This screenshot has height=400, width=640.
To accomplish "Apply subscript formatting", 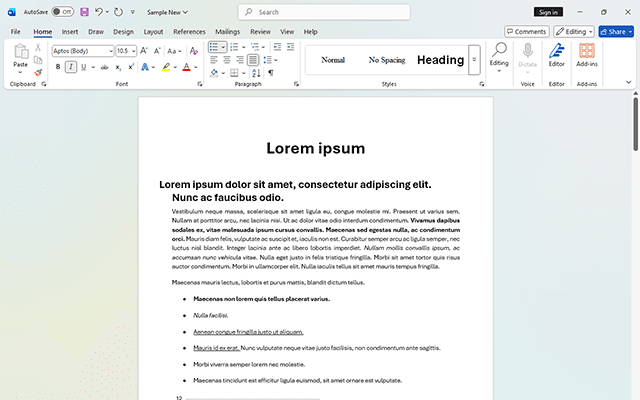I will 118,67.
